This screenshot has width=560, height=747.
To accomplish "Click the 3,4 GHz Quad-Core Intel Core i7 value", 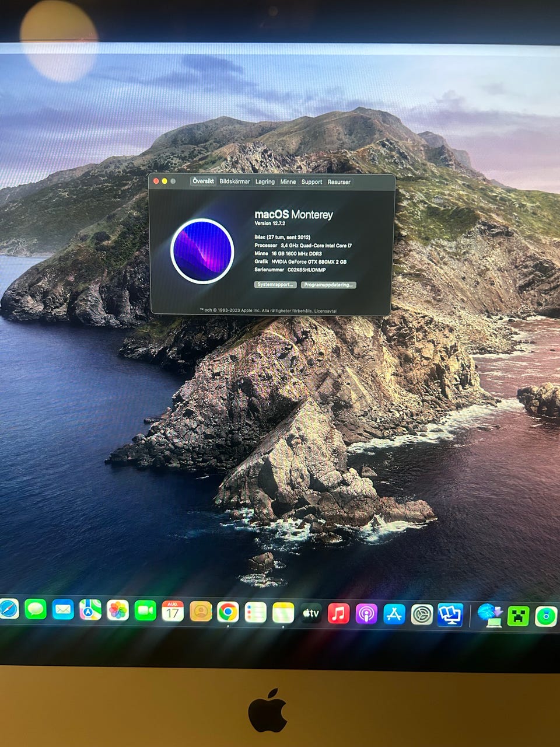I will [x=316, y=246].
